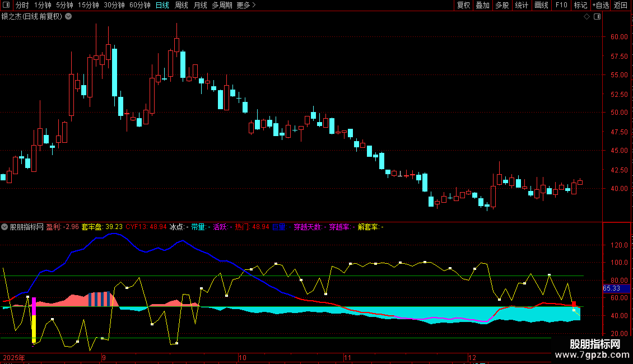
Task: Open the 画线 drawing tools
Action: click(x=541, y=5)
